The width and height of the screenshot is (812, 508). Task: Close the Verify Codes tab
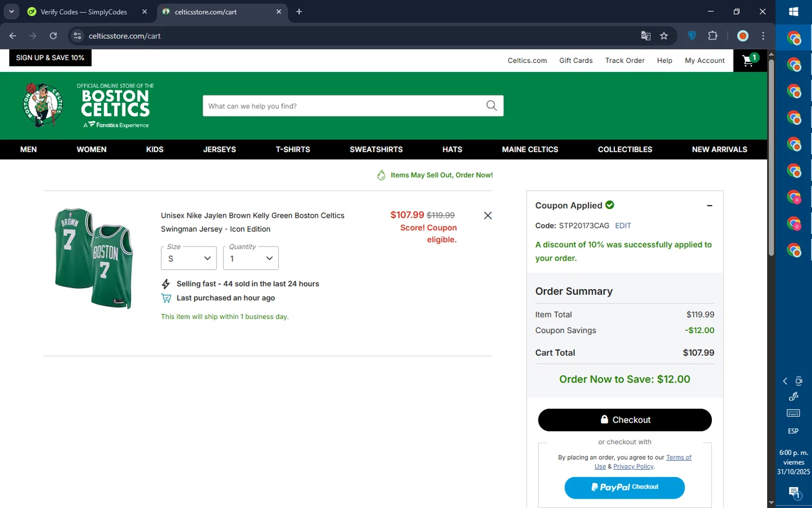pos(145,11)
